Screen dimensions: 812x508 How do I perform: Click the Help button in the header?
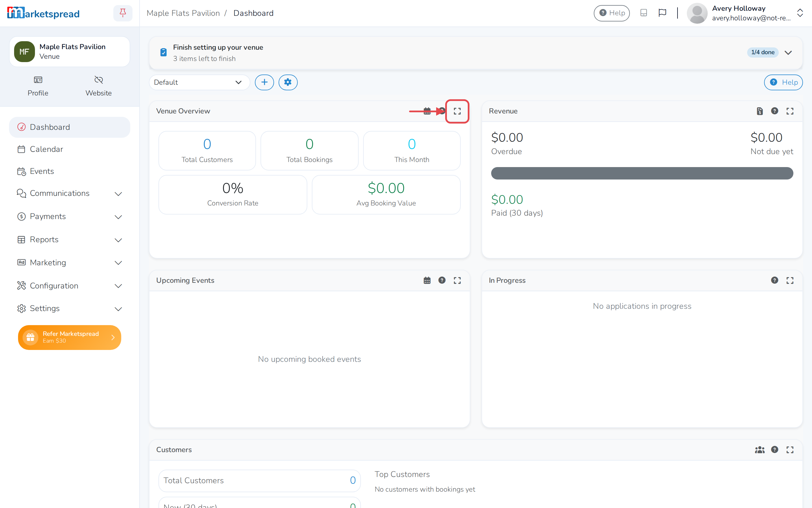(611, 13)
